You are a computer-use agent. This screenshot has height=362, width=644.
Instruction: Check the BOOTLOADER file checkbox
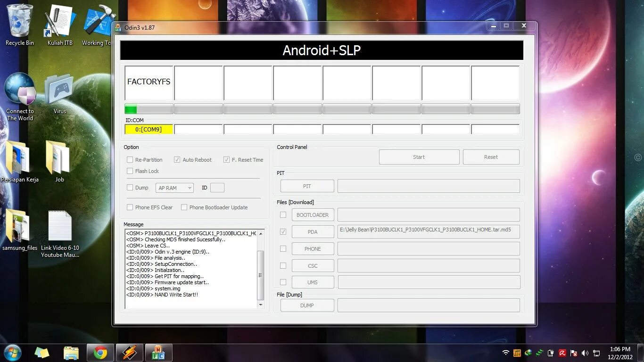(283, 215)
